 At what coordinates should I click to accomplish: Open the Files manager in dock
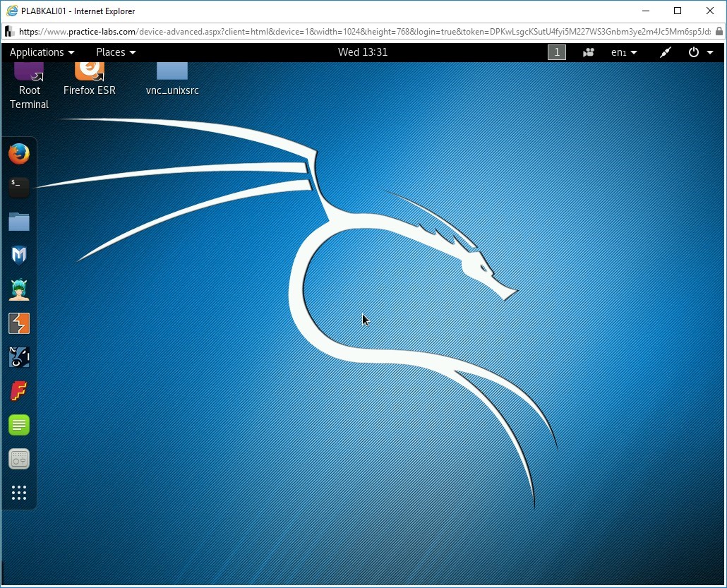pyautogui.click(x=19, y=222)
